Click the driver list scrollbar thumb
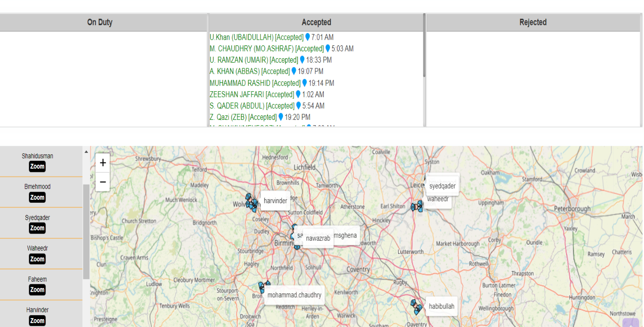 coord(86,232)
